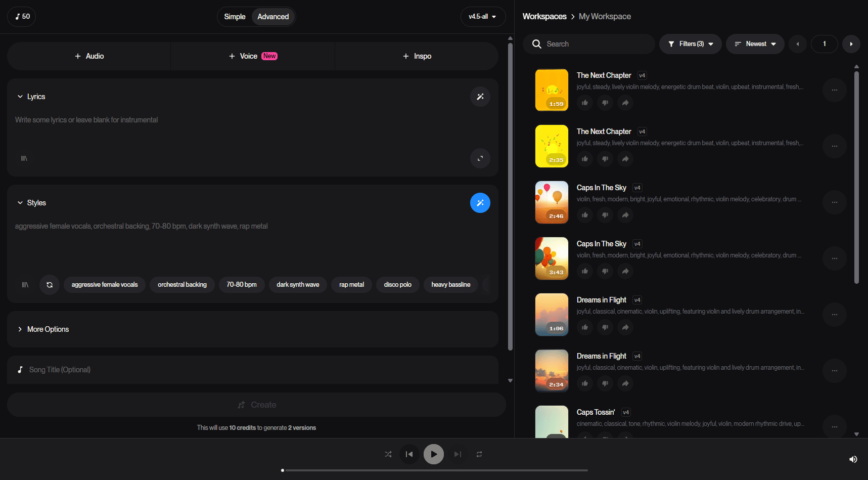Image resolution: width=868 pixels, height=480 pixels.
Task: Enable shuffle playback
Action: (x=388, y=454)
